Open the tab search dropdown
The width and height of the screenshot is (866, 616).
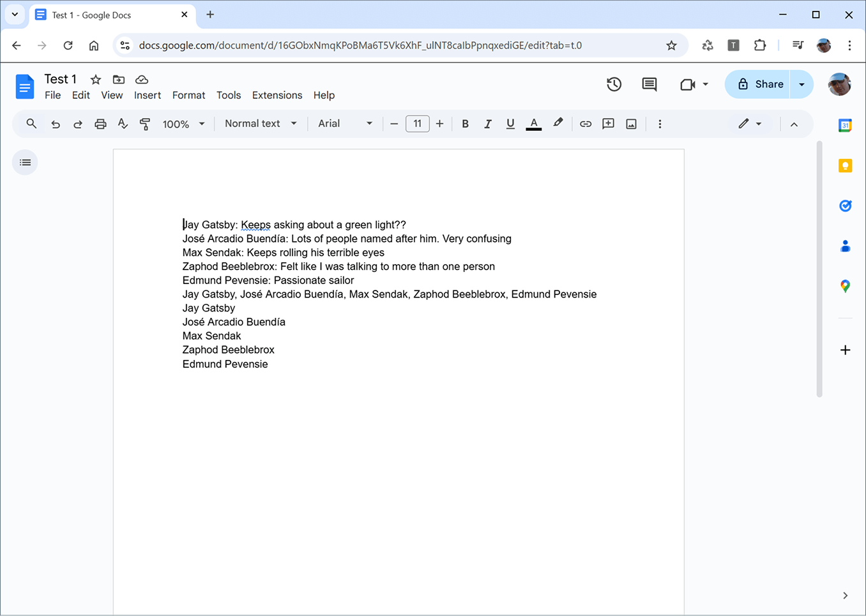[x=15, y=15]
